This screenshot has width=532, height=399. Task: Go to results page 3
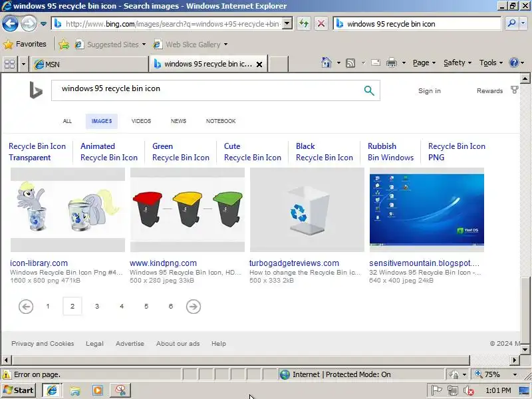pyautogui.click(x=97, y=307)
